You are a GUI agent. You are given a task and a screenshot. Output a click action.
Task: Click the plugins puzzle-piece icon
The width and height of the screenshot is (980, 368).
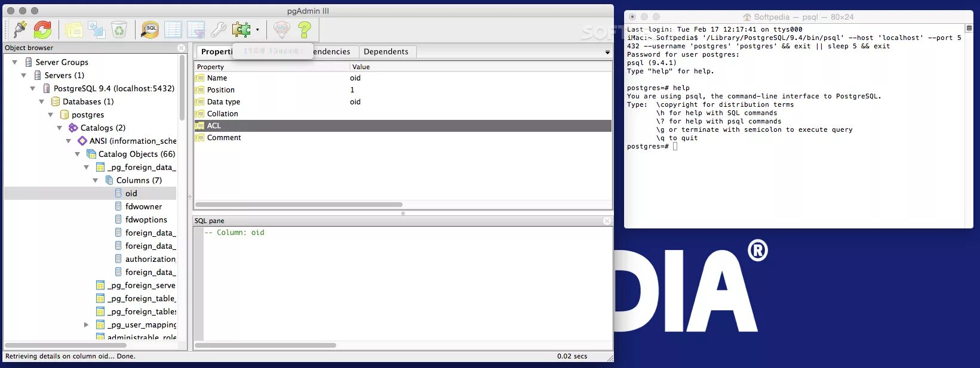pyautogui.click(x=241, y=29)
